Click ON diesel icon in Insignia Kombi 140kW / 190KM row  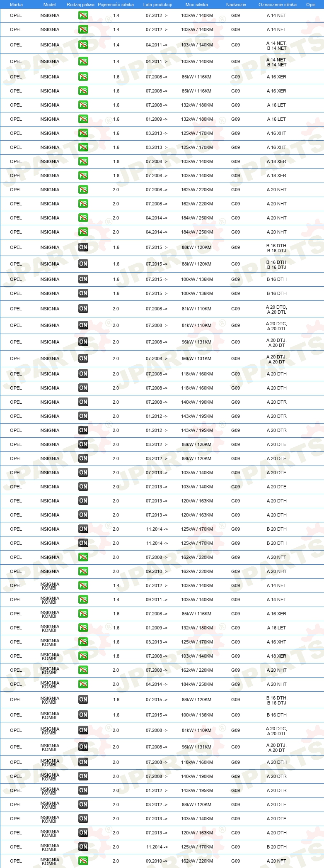83,776
